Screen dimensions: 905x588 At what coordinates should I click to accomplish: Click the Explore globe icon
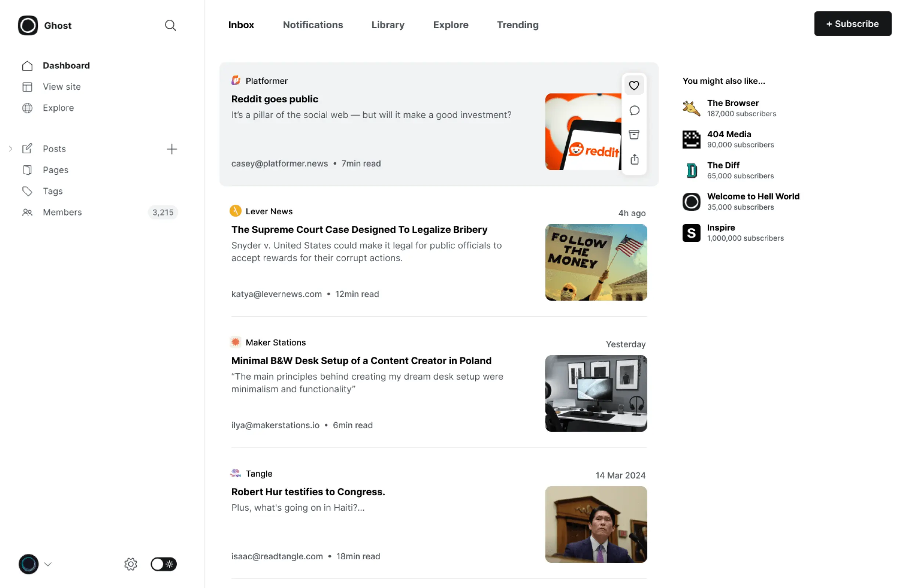[x=28, y=108]
